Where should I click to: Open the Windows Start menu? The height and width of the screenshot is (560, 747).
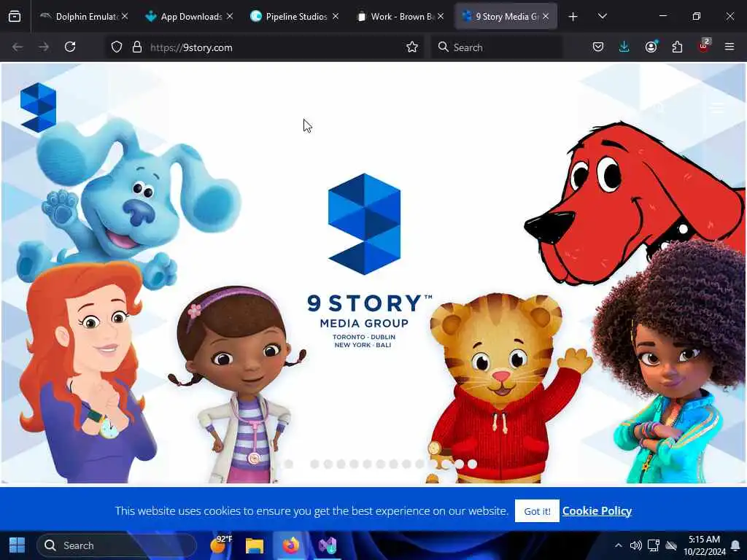click(x=18, y=545)
